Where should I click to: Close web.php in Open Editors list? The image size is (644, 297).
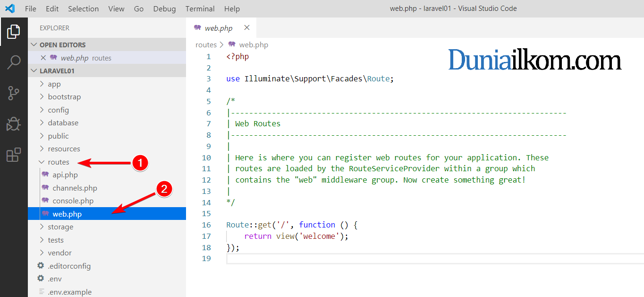43,58
